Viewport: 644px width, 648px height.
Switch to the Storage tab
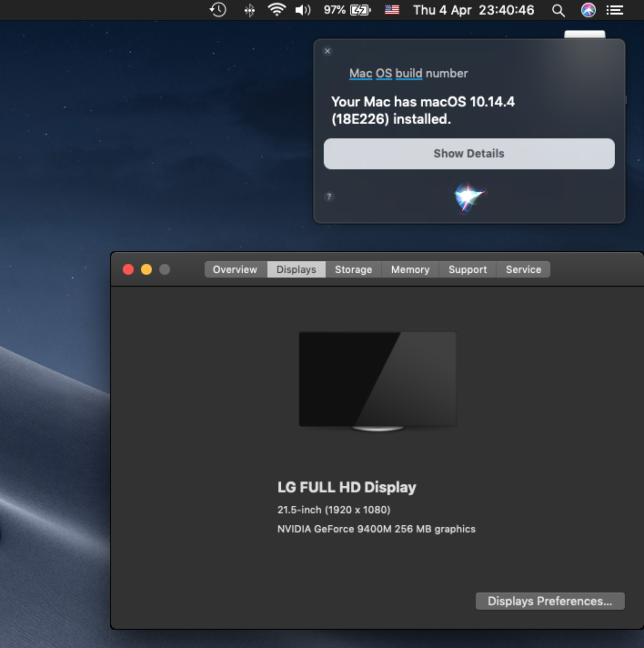tap(354, 269)
